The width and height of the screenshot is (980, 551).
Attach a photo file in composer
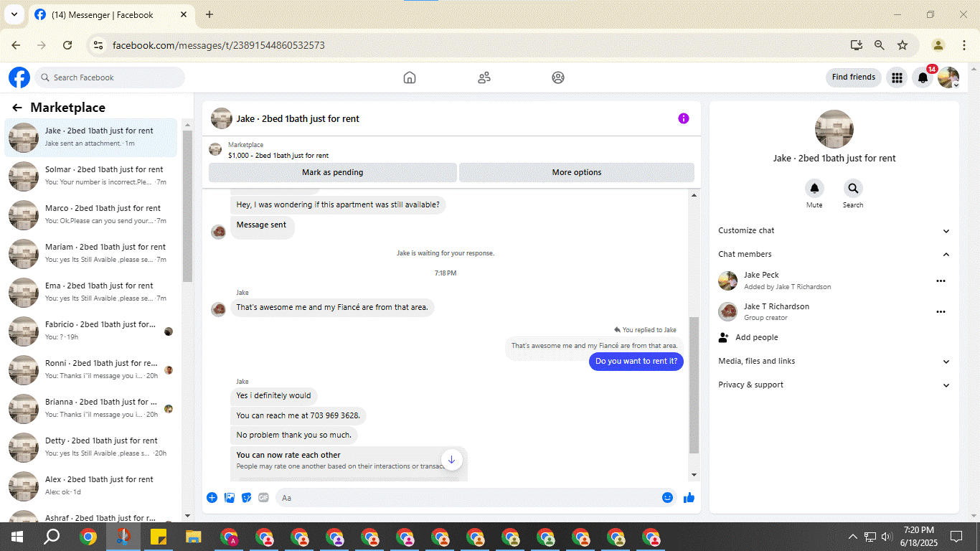(230, 497)
